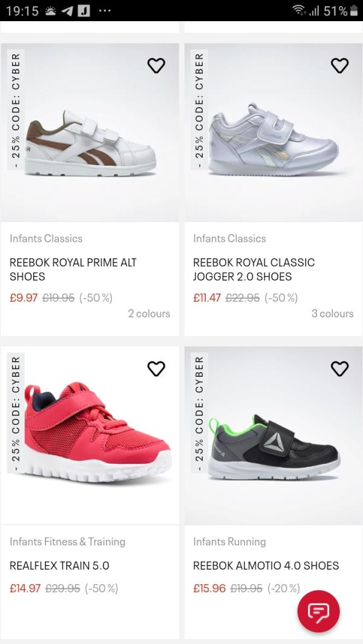This screenshot has width=363, height=644.
Task: Tap the battery indicator in status bar
Action: 354,11
